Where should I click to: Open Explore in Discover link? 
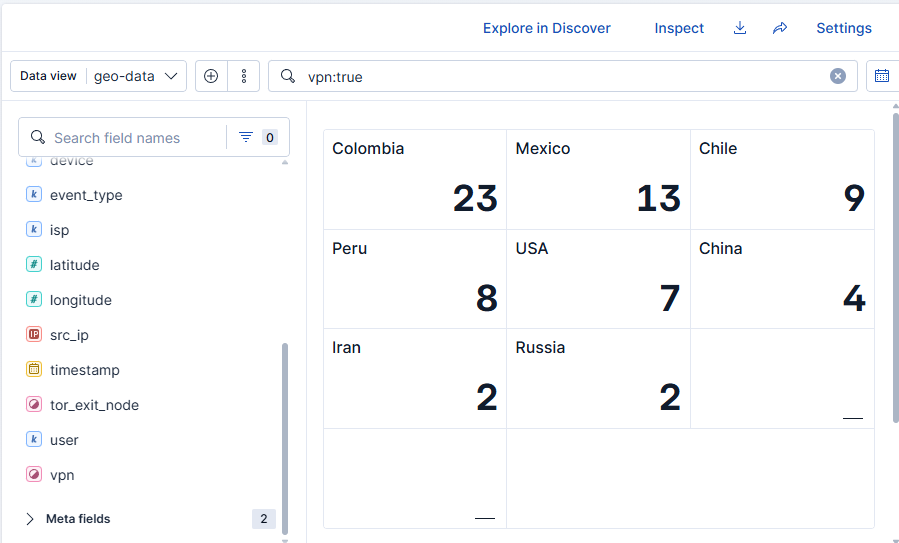[x=546, y=28]
